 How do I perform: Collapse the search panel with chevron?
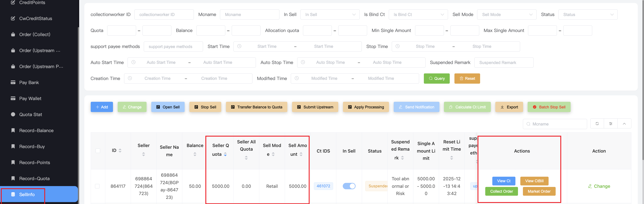point(624,124)
